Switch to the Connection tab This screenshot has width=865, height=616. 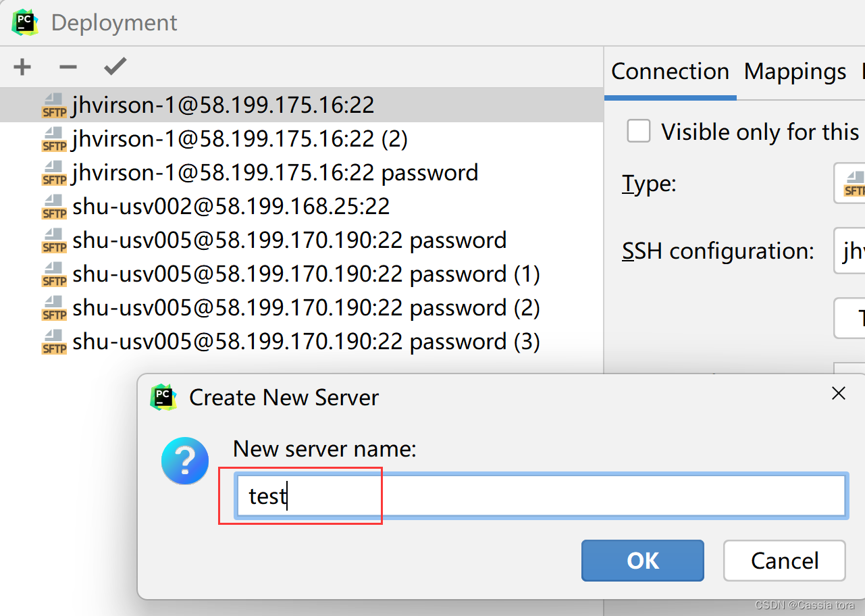tap(671, 72)
